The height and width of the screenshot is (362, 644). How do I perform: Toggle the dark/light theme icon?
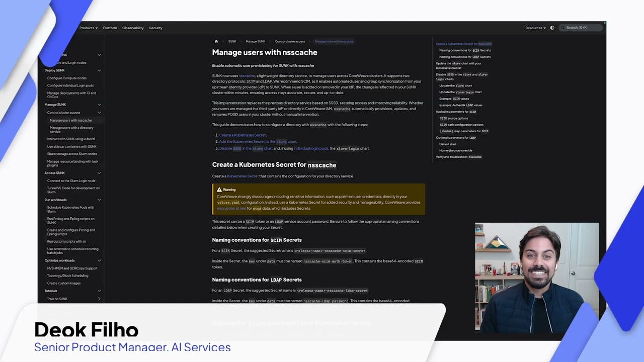click(552, 28)
